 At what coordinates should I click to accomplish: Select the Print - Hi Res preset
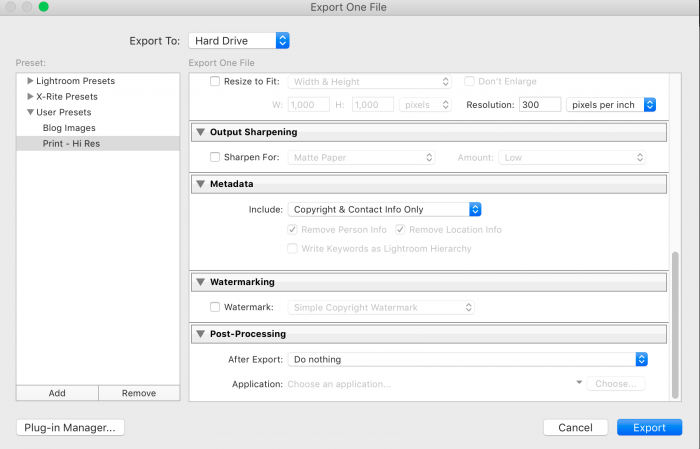click(98, 143)
